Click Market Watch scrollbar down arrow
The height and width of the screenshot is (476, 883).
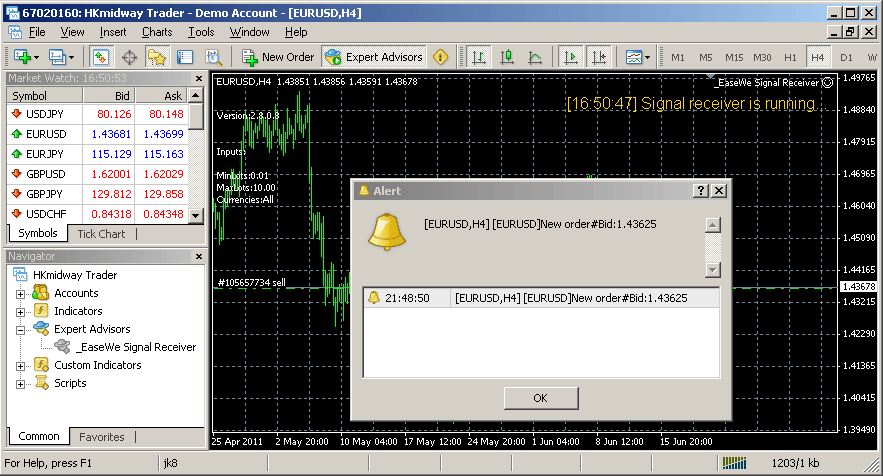tap(195, 215)
